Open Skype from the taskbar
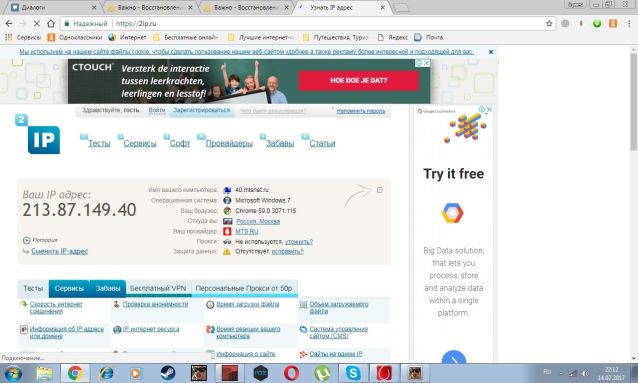The image size is (638, 383). click(x=353, y=373)
